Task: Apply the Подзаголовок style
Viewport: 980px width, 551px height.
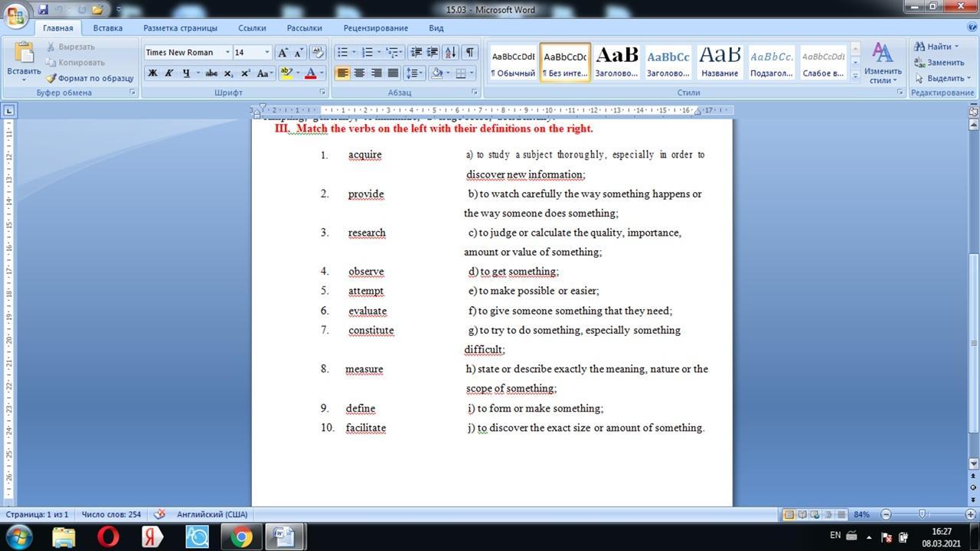Action: [x=772, y=62]
